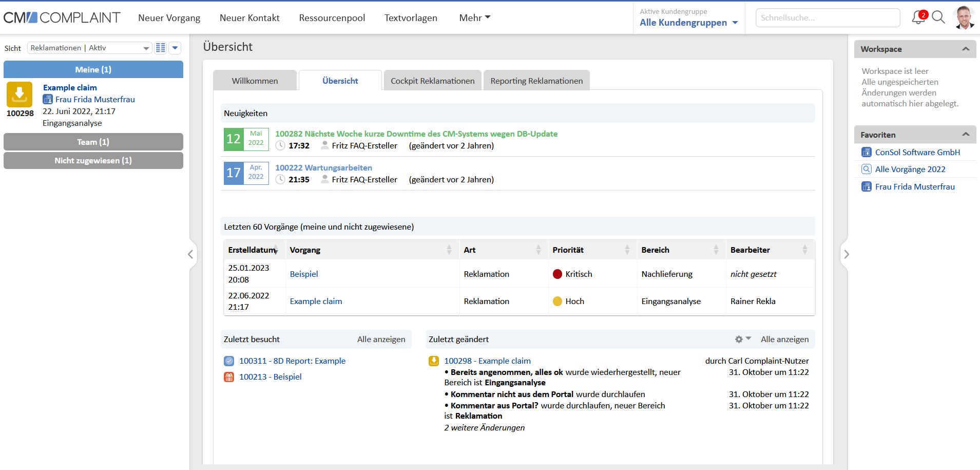The width and height of the screenshot is (980, 470).
Task: Open the notifications bell icon
Action: point(918,17)
